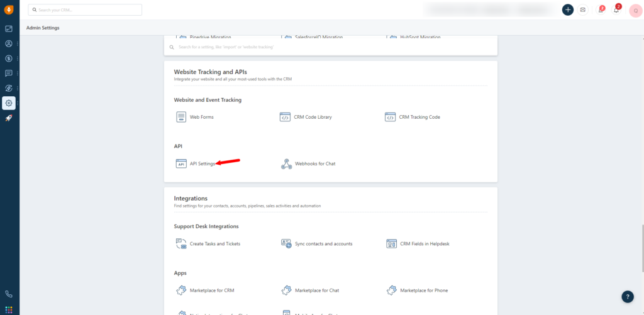
Task: Click the page vertical scrollbar thumb
Action: tap(642, 248)
